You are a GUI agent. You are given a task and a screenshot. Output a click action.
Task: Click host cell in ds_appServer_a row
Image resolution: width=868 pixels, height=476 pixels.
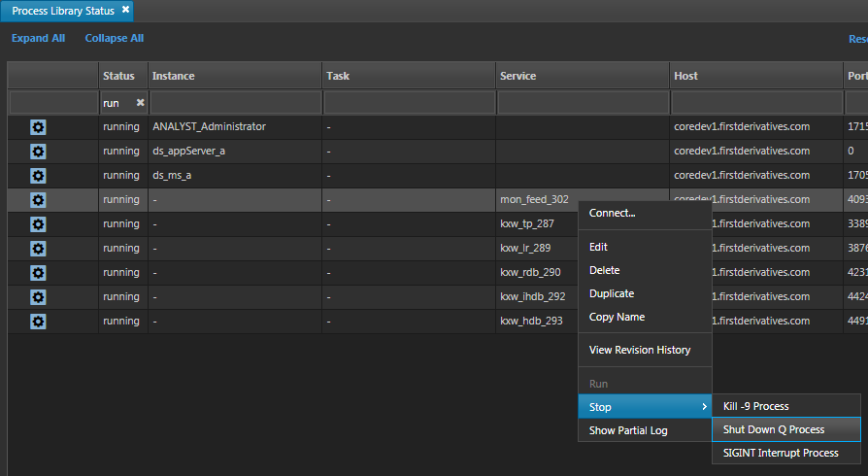pos(756,152)
